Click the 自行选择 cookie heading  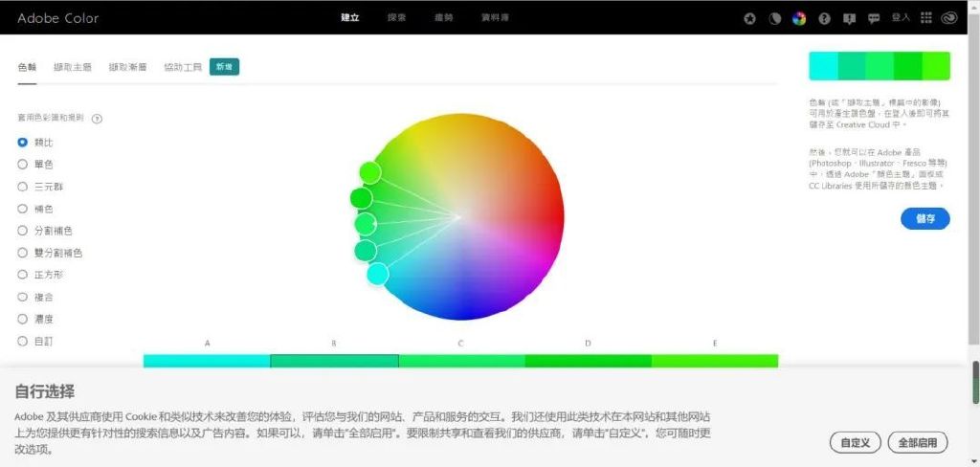(45, 392)
